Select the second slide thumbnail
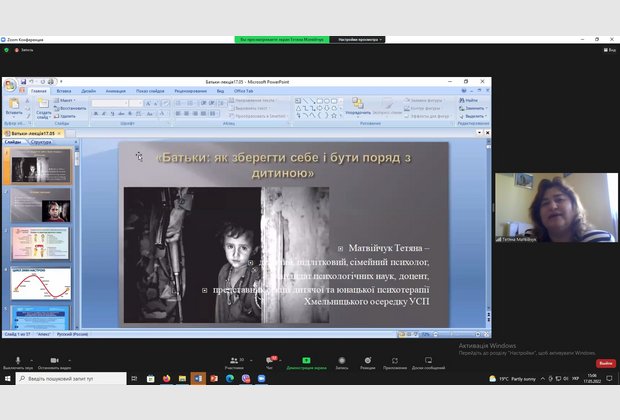 [41, 205]
